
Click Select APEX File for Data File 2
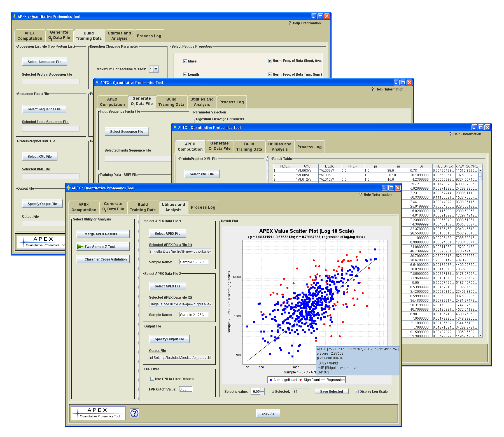pyautogui.click(x=167, y=286)
